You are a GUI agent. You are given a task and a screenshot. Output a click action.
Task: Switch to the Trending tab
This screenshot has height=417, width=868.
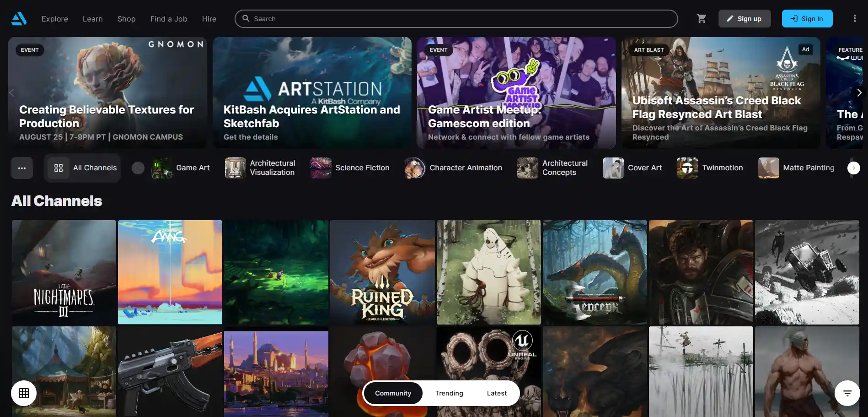(449, 393)
